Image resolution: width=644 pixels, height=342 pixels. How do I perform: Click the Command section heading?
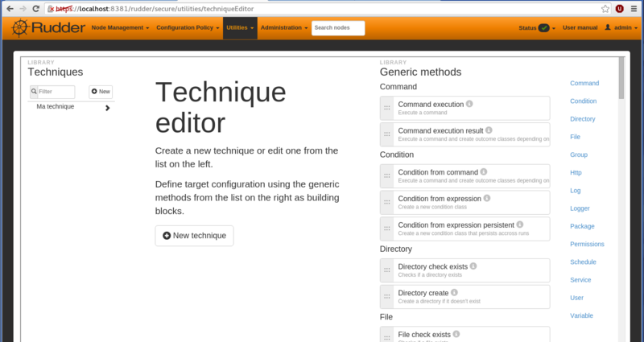tap(398, 87)
